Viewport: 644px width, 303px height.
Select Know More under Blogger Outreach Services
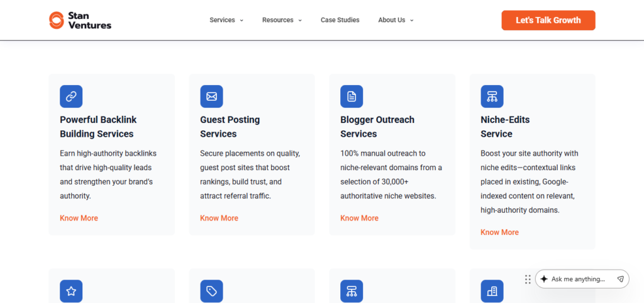(x=359, y=218)
